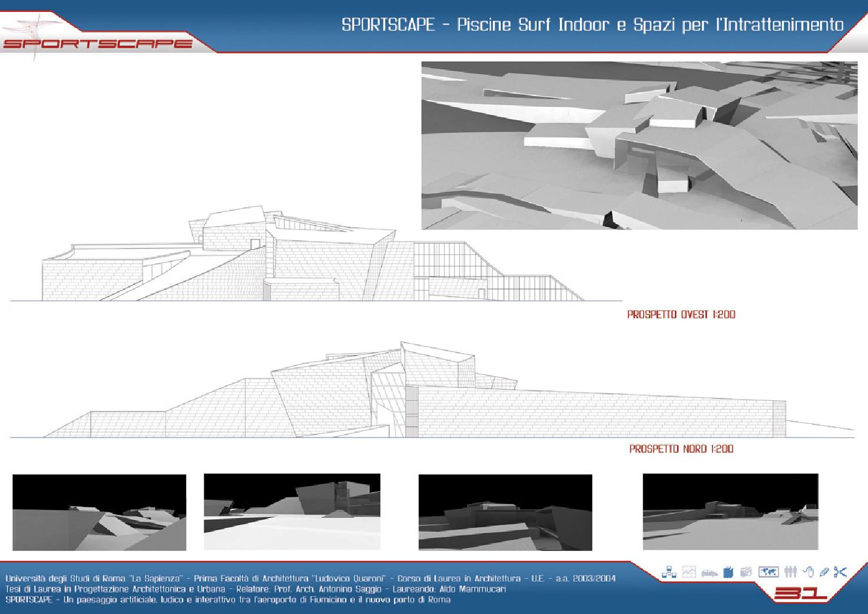Click the line chart graph icon
The width and height of the screenshot is (868, 614).
click(x=689, y=572)
